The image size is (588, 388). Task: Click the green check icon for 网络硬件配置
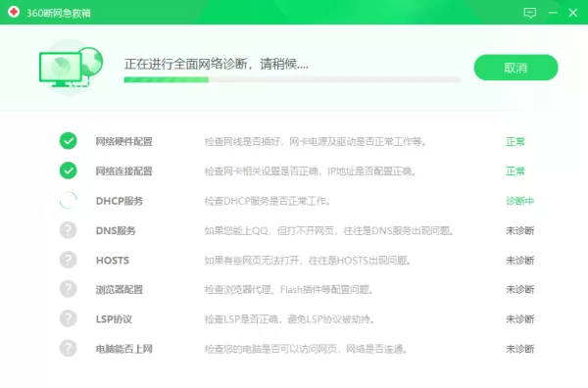(x=69, y=141)
